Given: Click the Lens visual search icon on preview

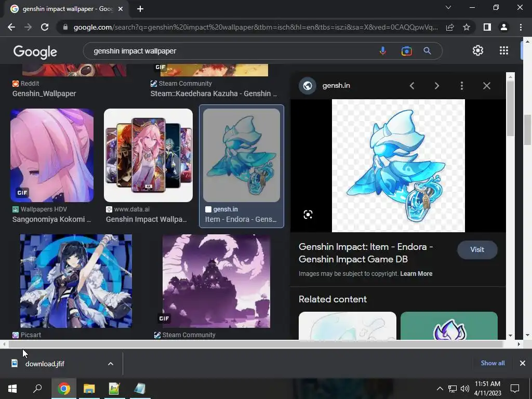Looking at the screenshot, I should 308,215.
